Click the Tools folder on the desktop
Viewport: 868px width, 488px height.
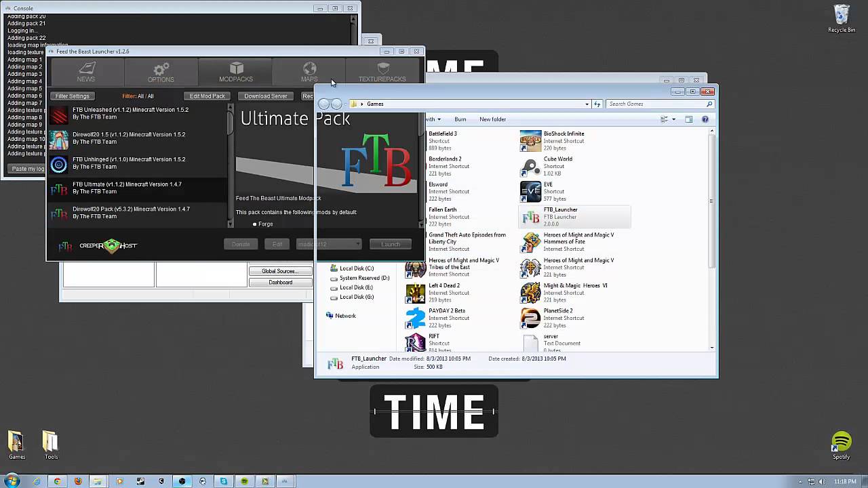pos(51,445)
